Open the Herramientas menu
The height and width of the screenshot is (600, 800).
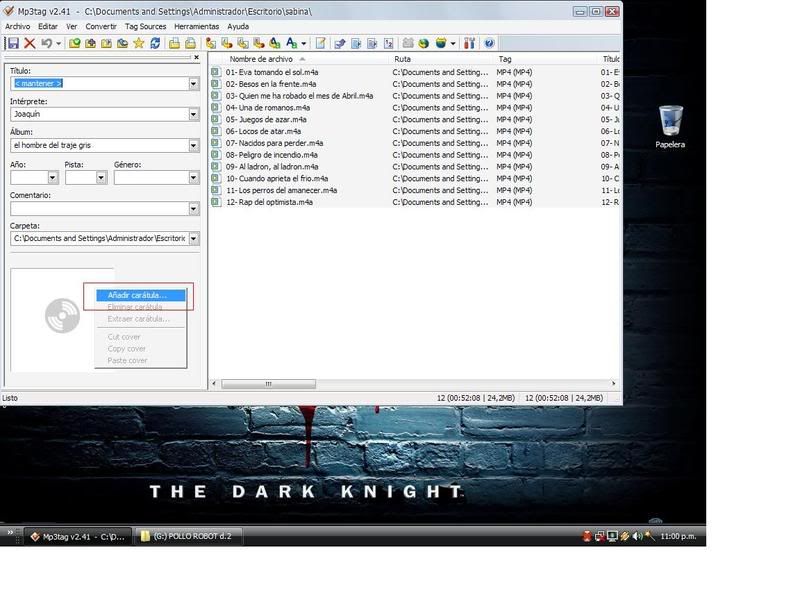[196, 27]
